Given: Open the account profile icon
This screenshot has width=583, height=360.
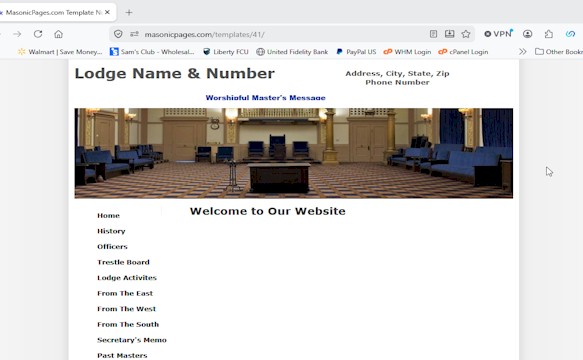Looking at the screenshot, I should [527, 34].
